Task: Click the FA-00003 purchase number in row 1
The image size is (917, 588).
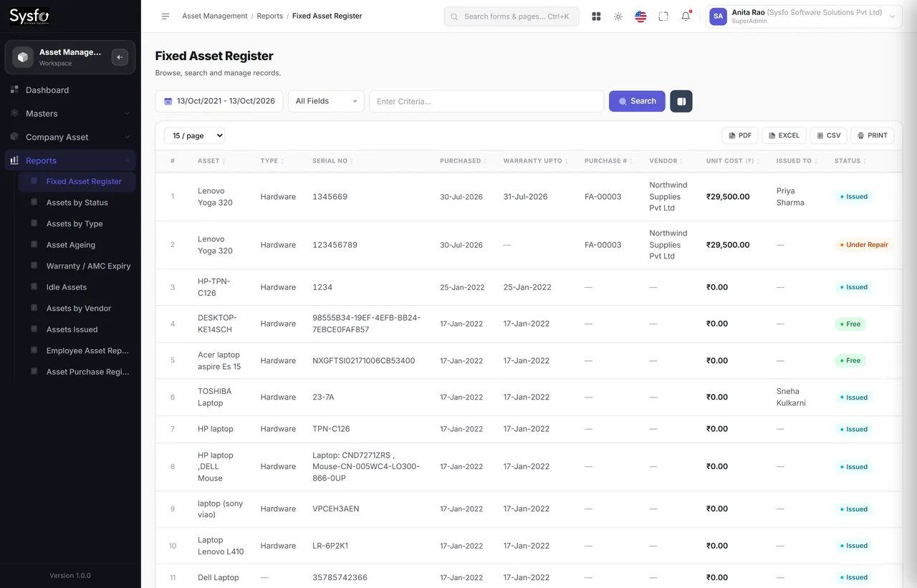Action: 602,196
